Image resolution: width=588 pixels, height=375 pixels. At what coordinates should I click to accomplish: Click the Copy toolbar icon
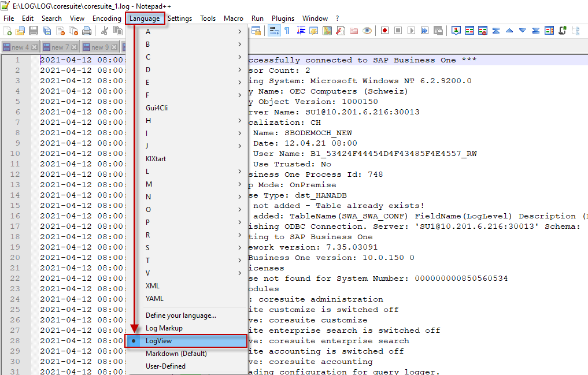click(118, 31)
